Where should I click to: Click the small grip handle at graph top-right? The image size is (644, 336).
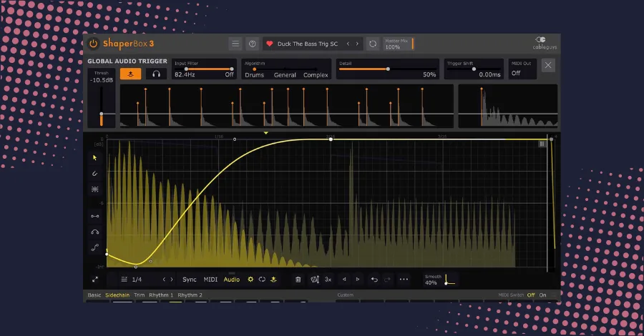[x=542, y=144]
